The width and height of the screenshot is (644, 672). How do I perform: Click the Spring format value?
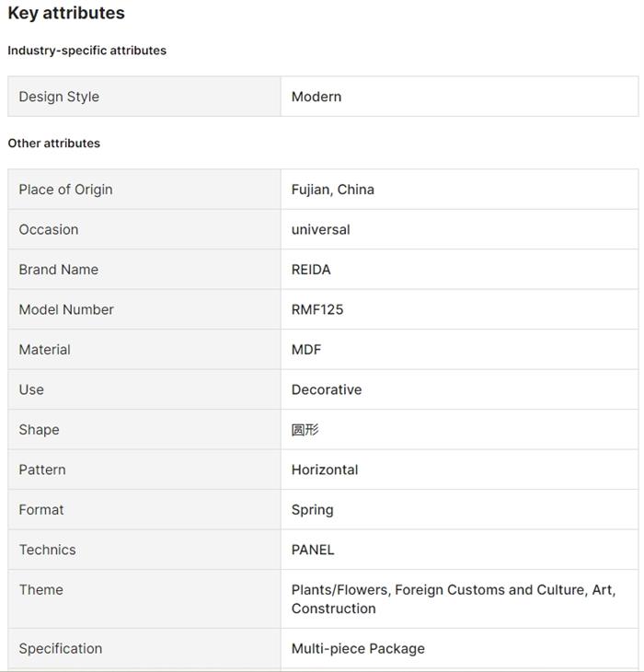tap(313, 510)
